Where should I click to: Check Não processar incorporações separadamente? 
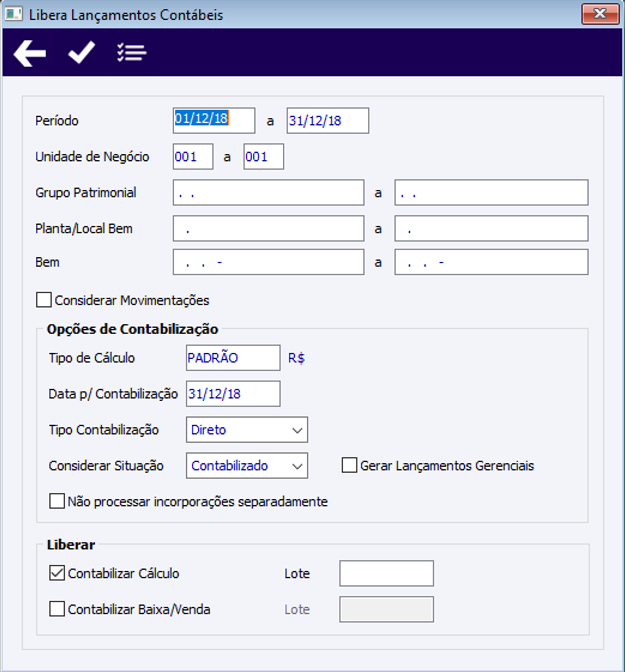(57, 501)
